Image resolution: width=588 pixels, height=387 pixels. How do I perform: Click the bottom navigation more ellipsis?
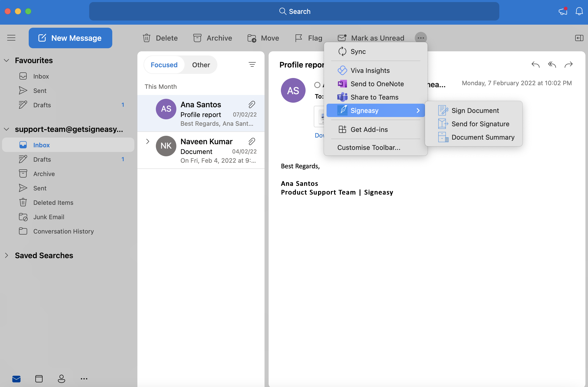click(x=84, y=379)
